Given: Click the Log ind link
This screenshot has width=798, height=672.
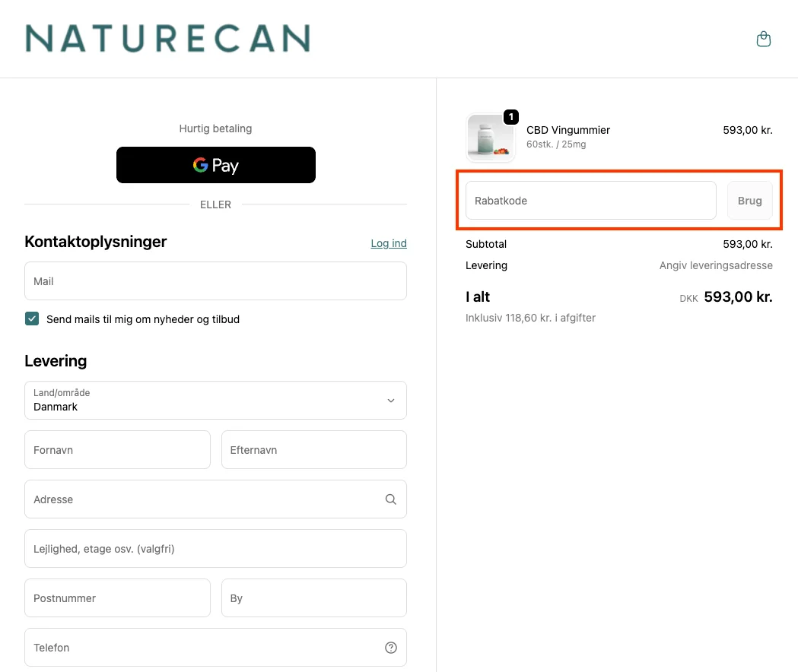Looking at the screenshot, I should (x=388, y=242).
